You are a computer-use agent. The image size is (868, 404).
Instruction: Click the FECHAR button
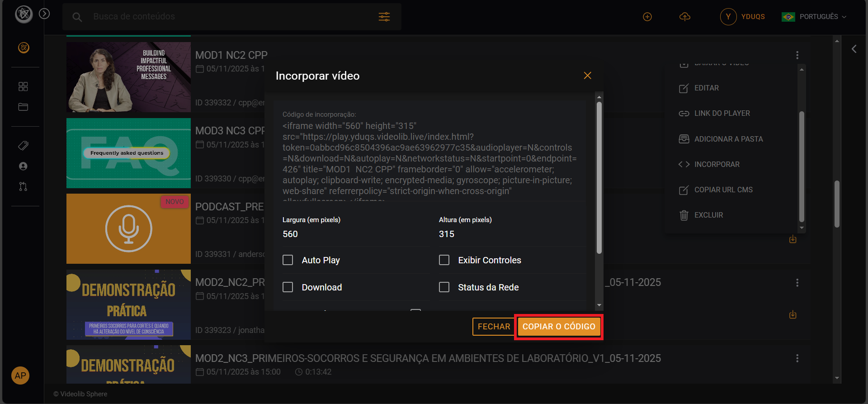tap(494, 327)
